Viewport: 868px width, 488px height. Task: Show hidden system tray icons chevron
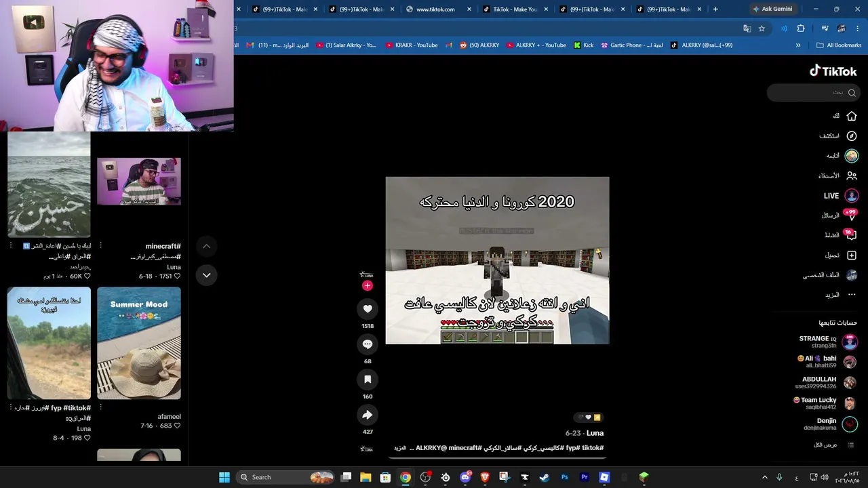click(765, 477)
